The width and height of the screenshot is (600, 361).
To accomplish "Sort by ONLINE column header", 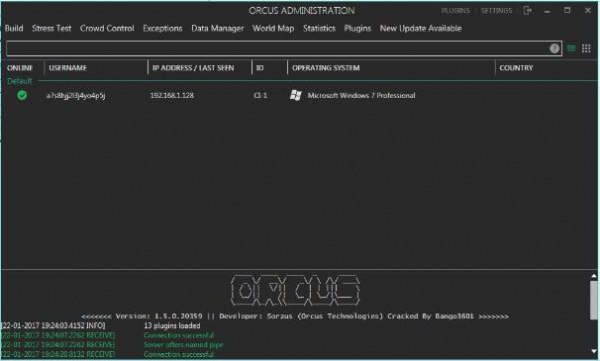I will click(20, 68).
